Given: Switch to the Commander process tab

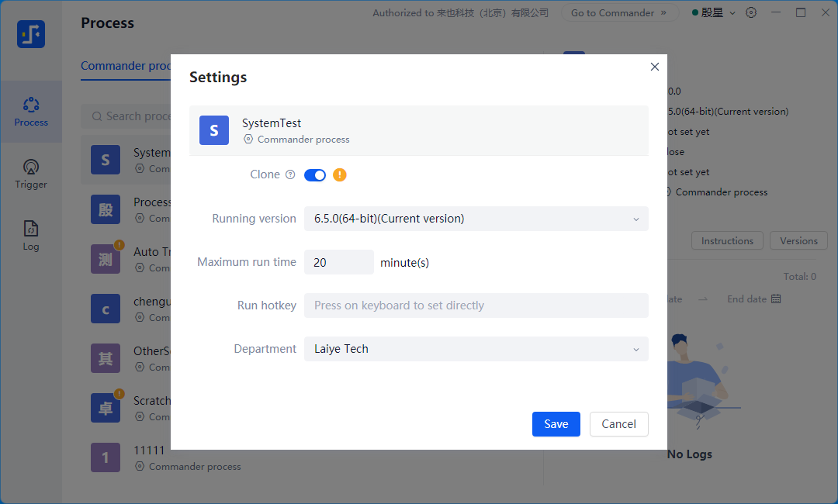Looking at the screenshot, I should [126, 66].
